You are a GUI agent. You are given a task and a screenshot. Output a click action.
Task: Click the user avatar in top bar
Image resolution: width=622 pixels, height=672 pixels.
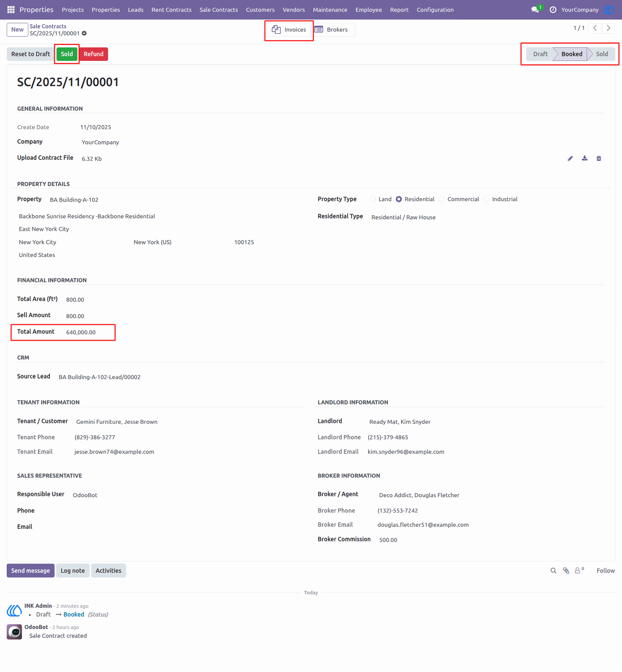(610, 9)
